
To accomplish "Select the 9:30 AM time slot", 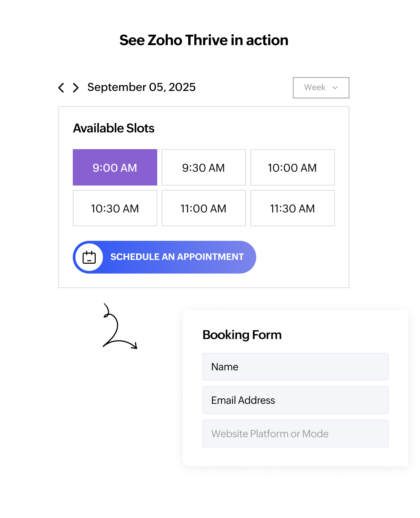I will [203, 167].
